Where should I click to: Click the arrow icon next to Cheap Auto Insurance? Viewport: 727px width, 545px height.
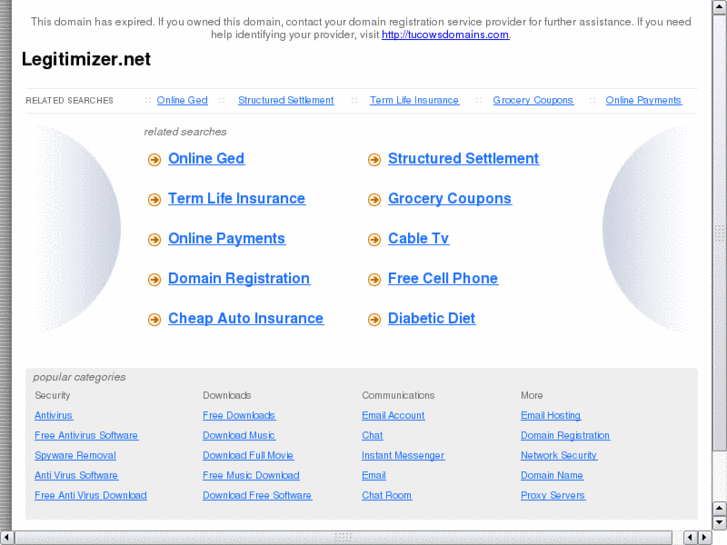click(x=154, y=320)
